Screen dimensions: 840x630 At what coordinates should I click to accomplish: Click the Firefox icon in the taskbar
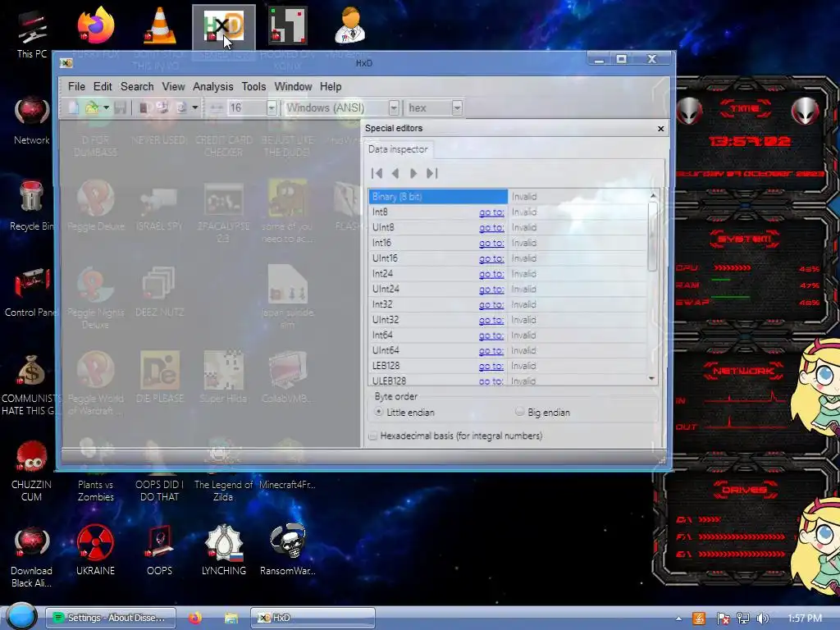click(195, 618)
